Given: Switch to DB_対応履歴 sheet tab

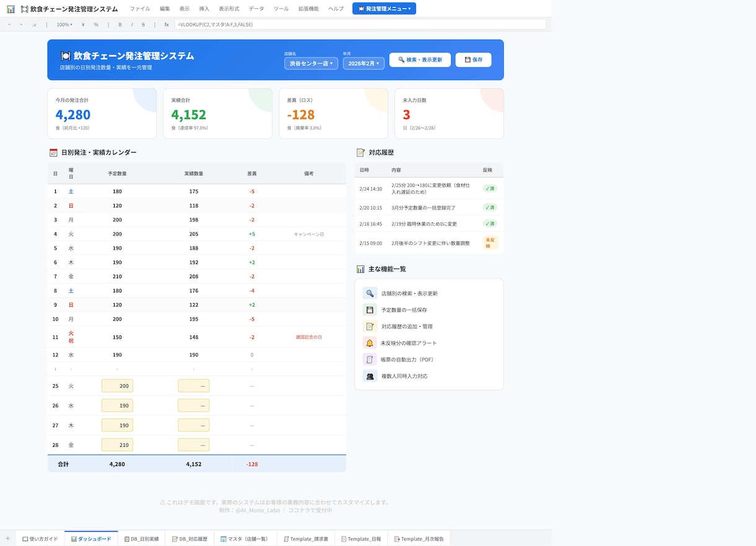Looking at the screenshot, I should coord(190,539).
